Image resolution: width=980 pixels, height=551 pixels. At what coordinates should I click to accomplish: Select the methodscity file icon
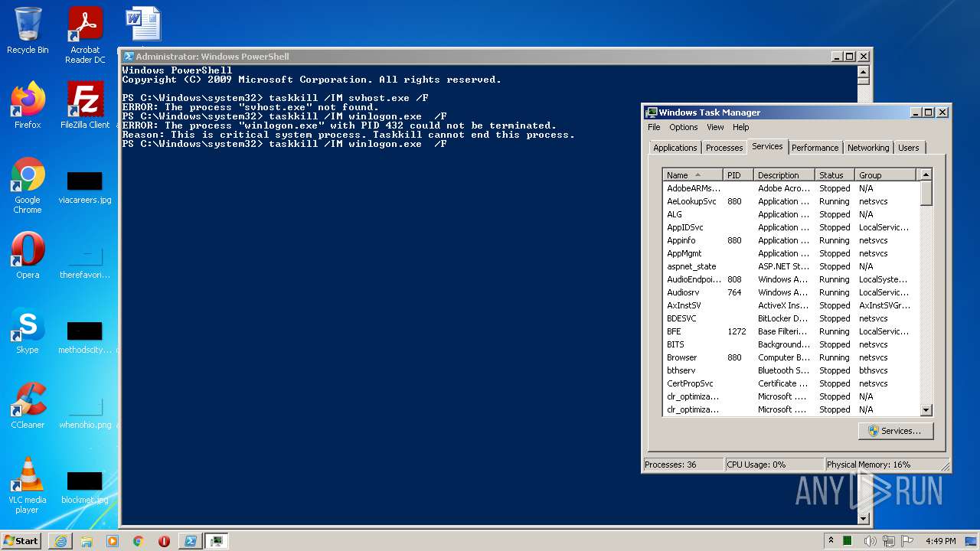click(85, 337)
